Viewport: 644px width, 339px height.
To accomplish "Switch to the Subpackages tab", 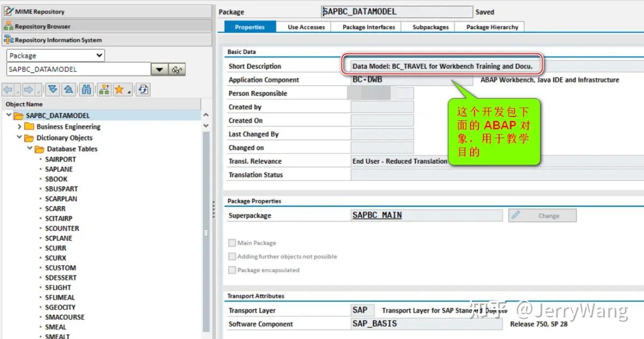I will tap(428, 26).
